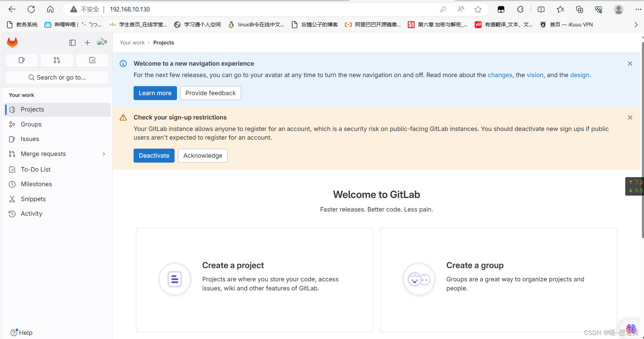
Task: Open iKuuu VPN bookmark
Action: 566,25
